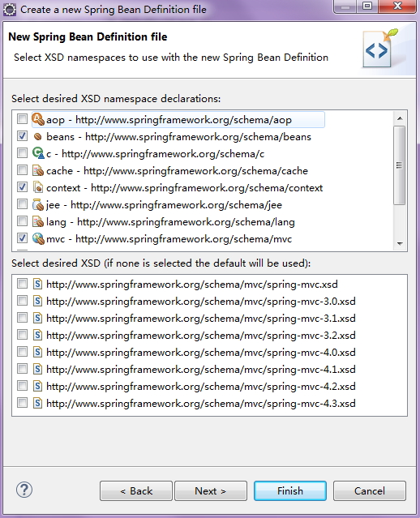Click the Spring bean wizard banner icon

pos(380,48)
